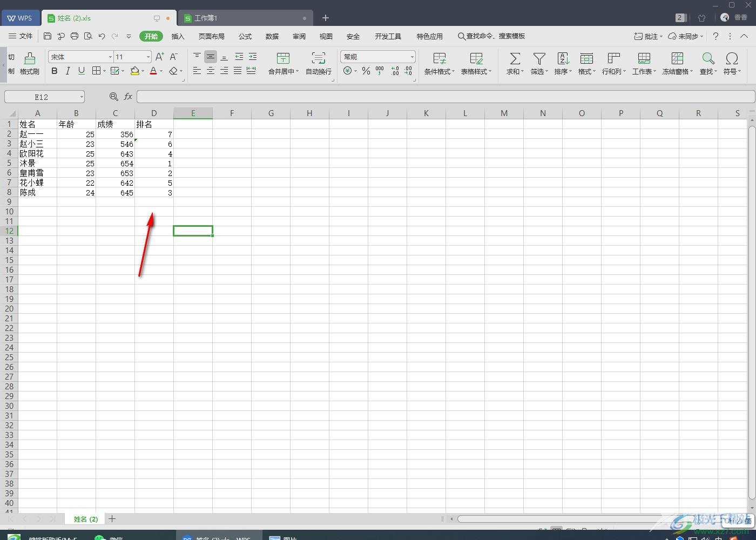Image resolution: width=756 pixels, height=540 pixels.
Task: Expand the currency format dropdown arrow
Action: coord(355,71)
